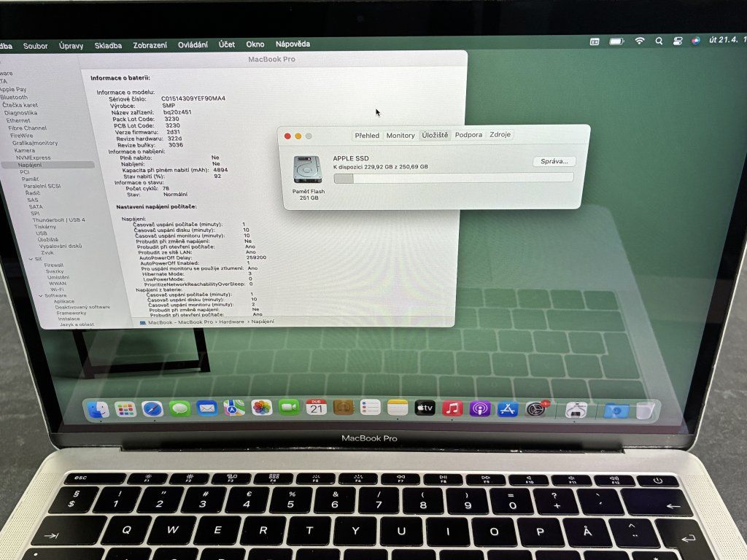Open Control Center in menu bar
The image size is (747, 560).
pyautogui.click(x=677, y=42)
